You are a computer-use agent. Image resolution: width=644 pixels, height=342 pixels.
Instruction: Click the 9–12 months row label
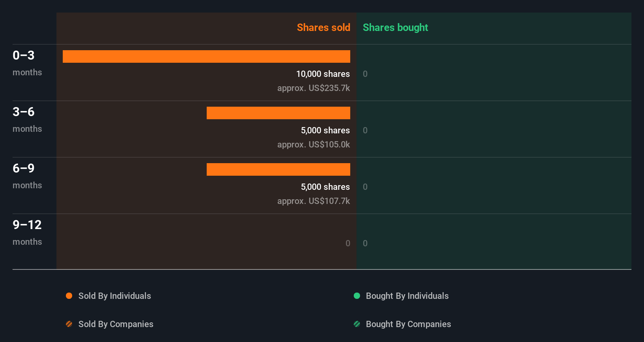[27, 233]
